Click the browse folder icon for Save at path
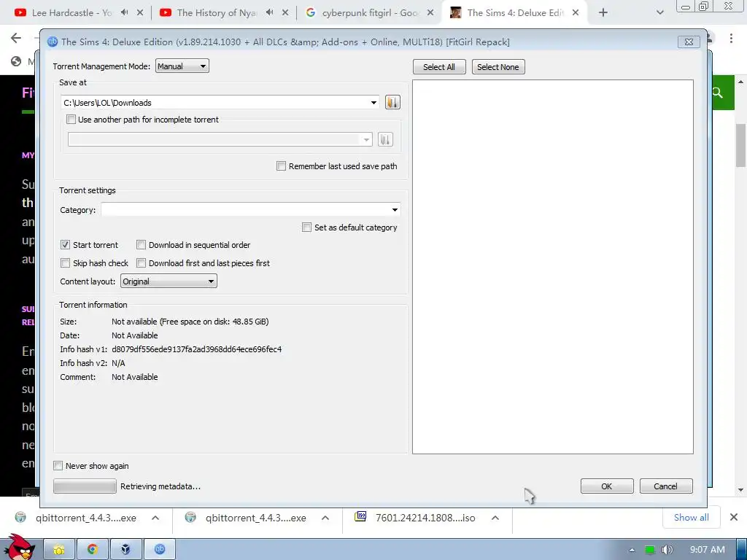 (392, 102)
